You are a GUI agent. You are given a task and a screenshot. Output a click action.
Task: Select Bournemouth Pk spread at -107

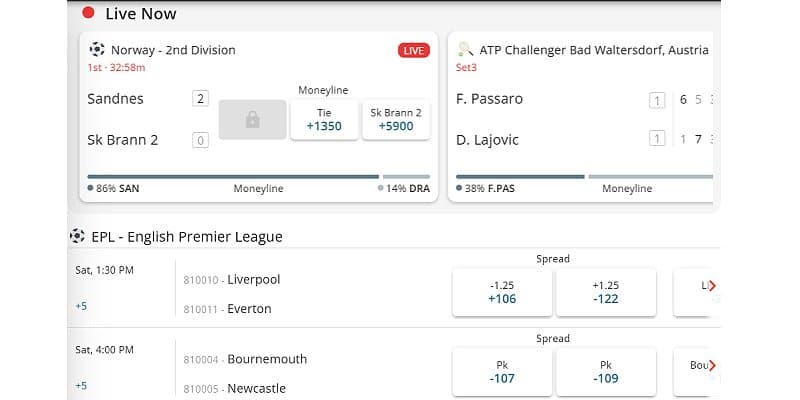pos(502,372)
